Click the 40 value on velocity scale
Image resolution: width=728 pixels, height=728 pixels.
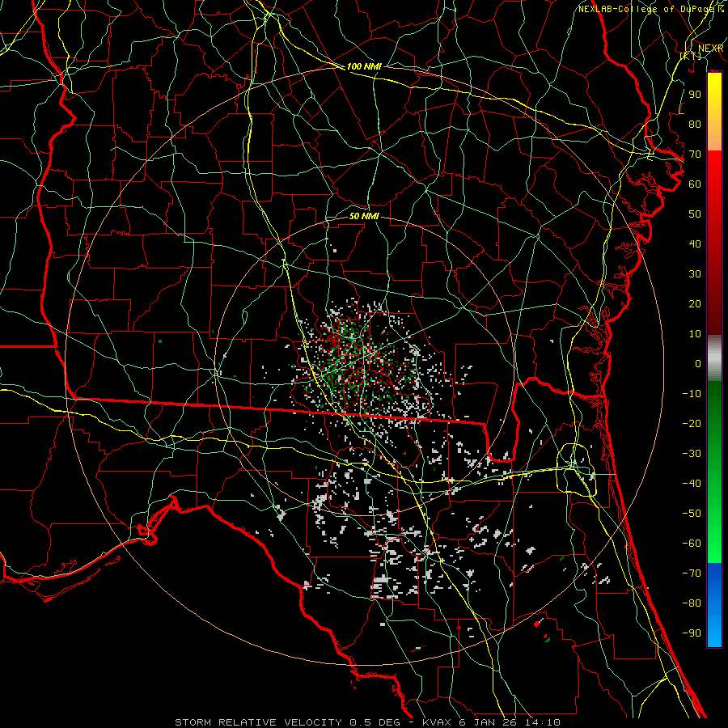tap(695, 243)
